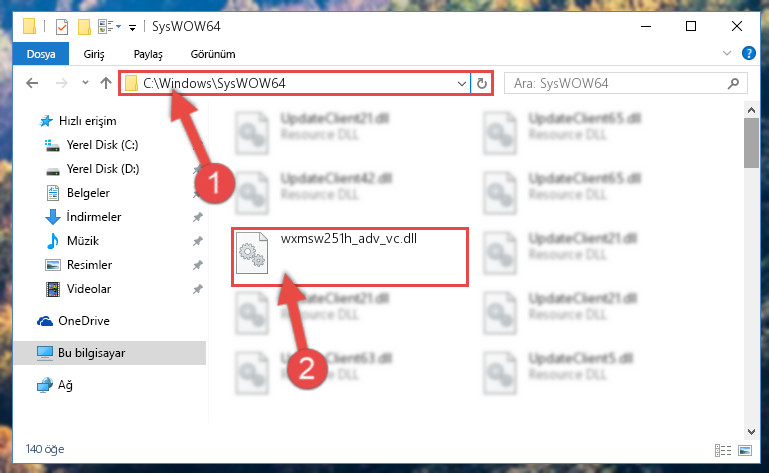Open the Help question mark icon

(x=748, y=53)
